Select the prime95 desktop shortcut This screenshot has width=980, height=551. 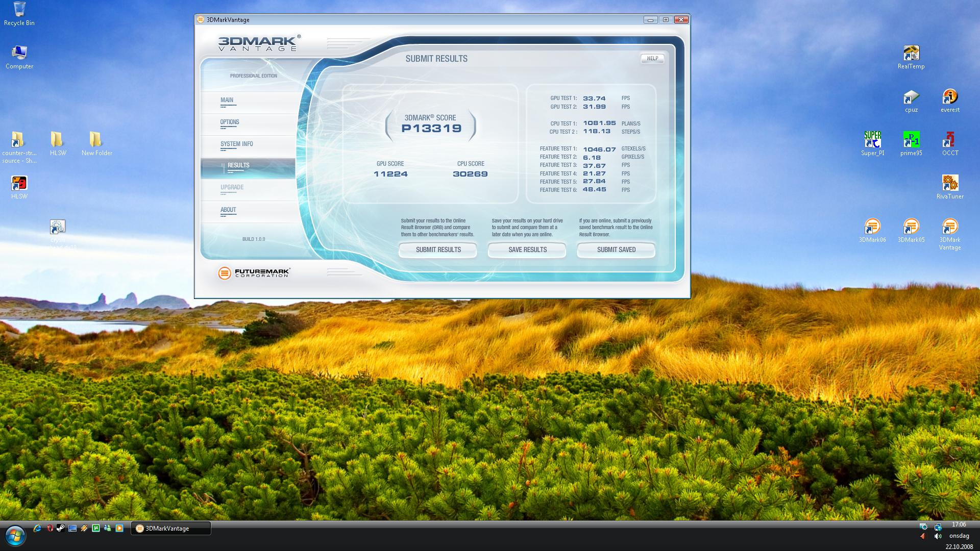(x=911, y=144)
